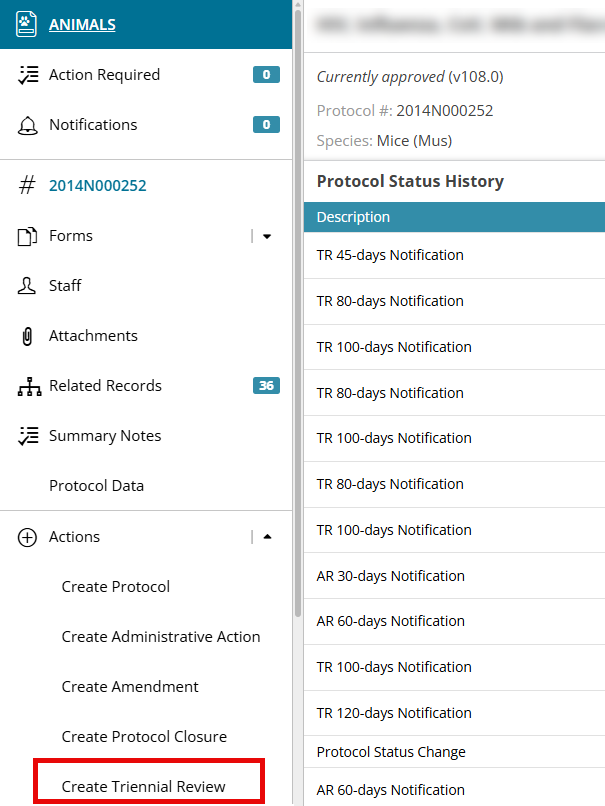
Task: Click the Attachments paperclip icon
Action: coord(27,336)
